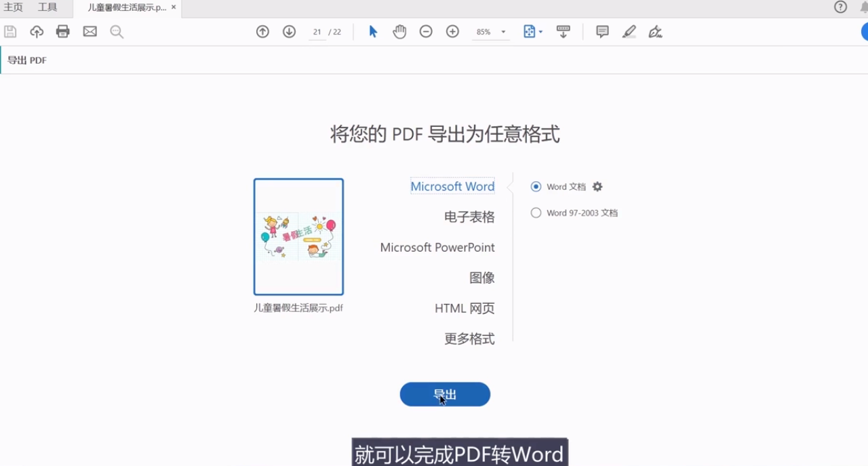Viewport: 868px width, 466px height.
Task: Go to next page arrow
Action: tap(290, 32)
